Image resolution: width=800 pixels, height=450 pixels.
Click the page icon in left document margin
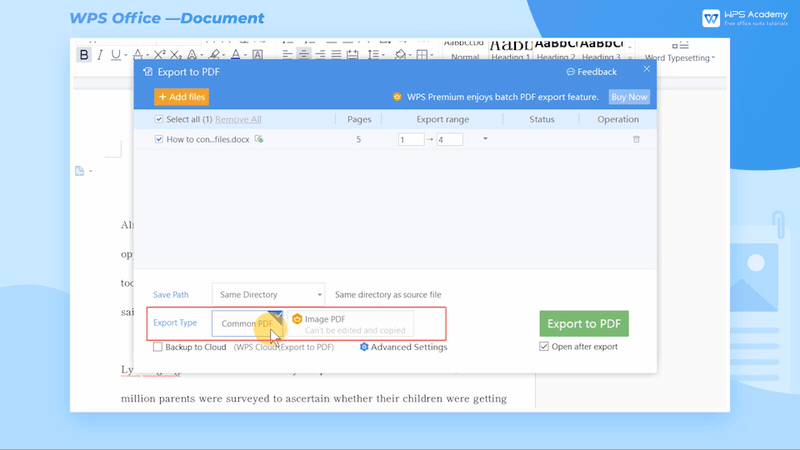click(x=80, y=171)
